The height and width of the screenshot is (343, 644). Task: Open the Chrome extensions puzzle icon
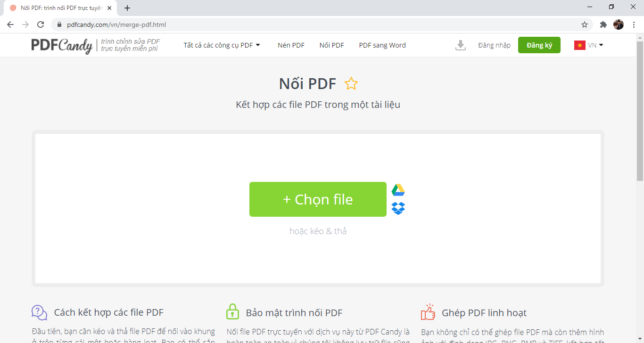tap(603, 24)
